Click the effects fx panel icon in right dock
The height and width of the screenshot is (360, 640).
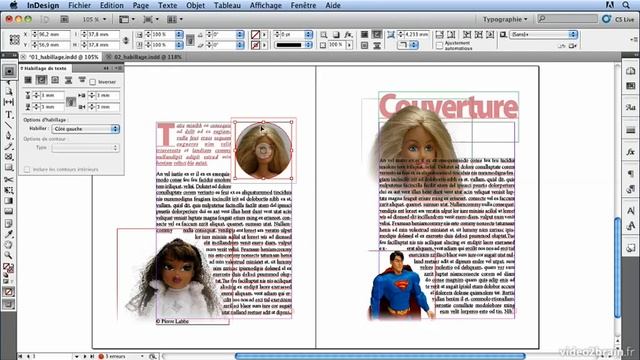coord(630,152)
